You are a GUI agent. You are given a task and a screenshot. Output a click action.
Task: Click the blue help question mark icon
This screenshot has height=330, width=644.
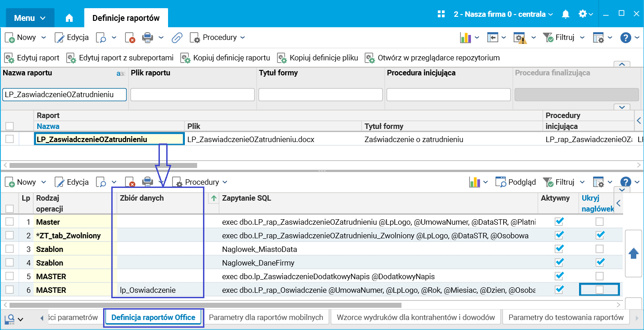coord(626,38)
